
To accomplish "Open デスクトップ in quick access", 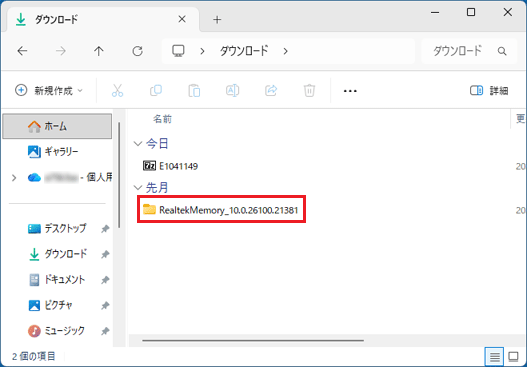I will tap(57, 229).
